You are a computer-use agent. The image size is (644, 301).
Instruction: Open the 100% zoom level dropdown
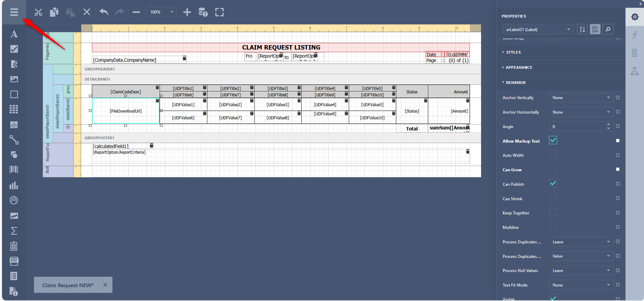[x=162, y=12]
